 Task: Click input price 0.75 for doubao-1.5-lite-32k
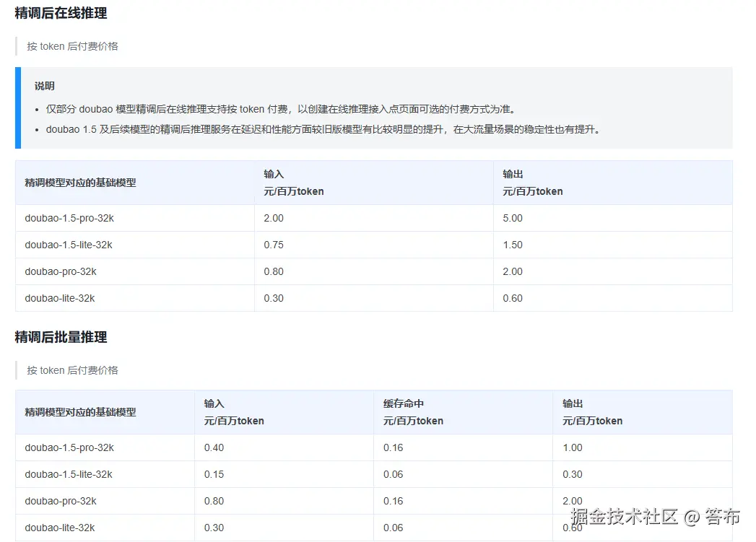(x=274, y=245)
